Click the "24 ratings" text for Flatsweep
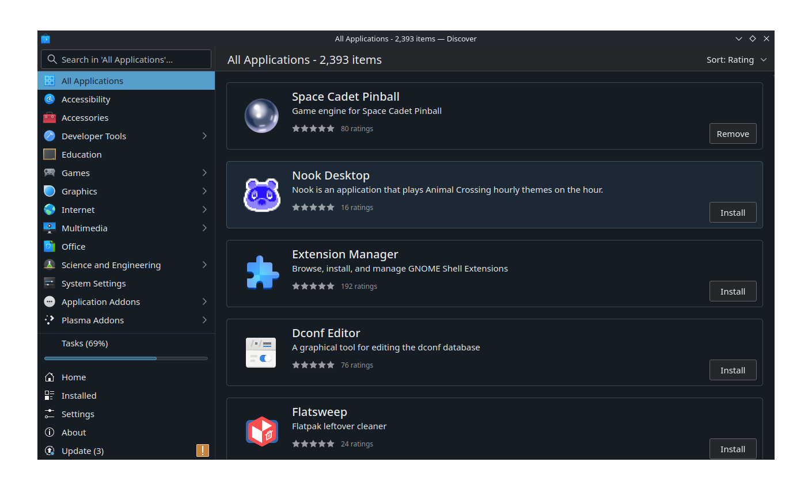The width and height of the screenshot is (812, 504). [357, 444]
